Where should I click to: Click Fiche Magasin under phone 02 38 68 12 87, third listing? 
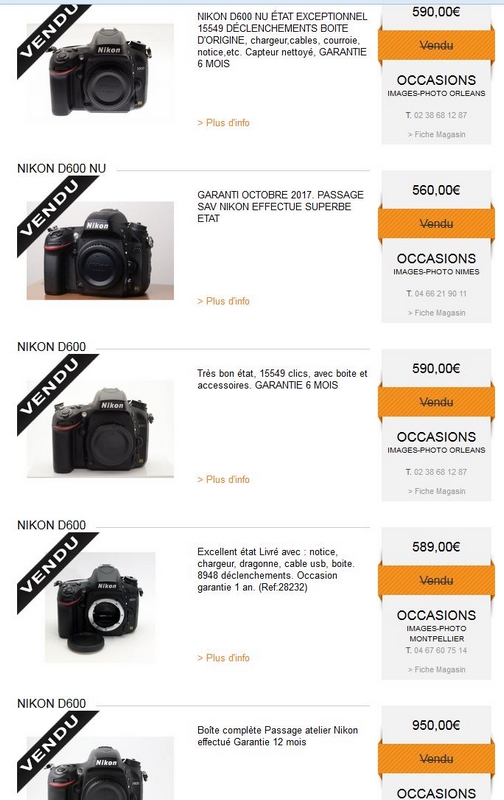pyautogui.click(x=436, y=491)
